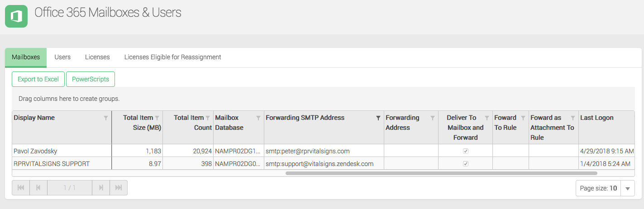Image resolution: width=644 pixels, height=209 pixels.
Task: Go to last page of grid
Action: [x=119, y=188]
